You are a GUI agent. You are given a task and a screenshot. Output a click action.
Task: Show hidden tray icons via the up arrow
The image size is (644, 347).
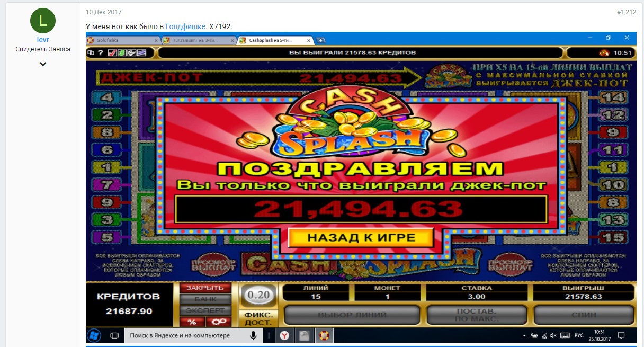(x=524, y=335)
